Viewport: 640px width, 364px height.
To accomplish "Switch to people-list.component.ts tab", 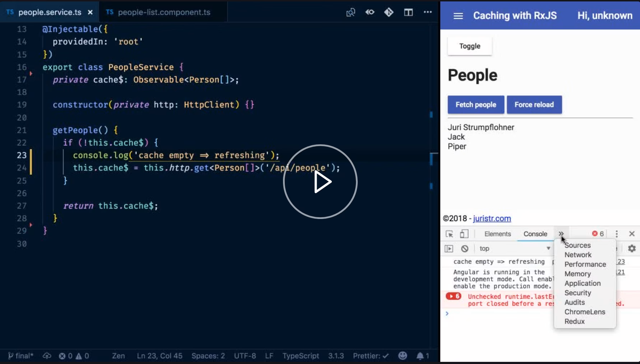I will [x=164, y=12].
